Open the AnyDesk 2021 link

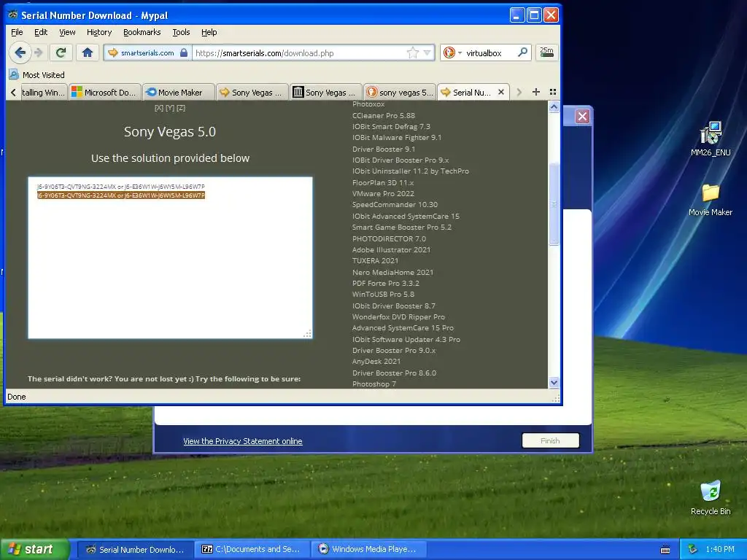point(376,361)
